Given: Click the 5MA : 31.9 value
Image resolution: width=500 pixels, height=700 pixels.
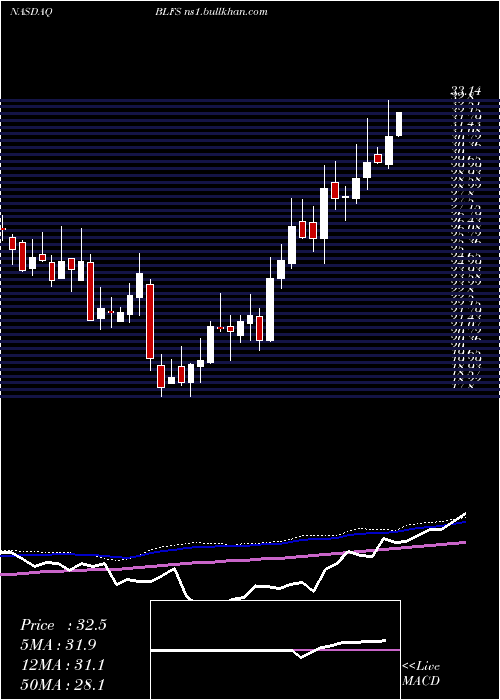Looking at the screenshot, I should [x=58, y=645].
